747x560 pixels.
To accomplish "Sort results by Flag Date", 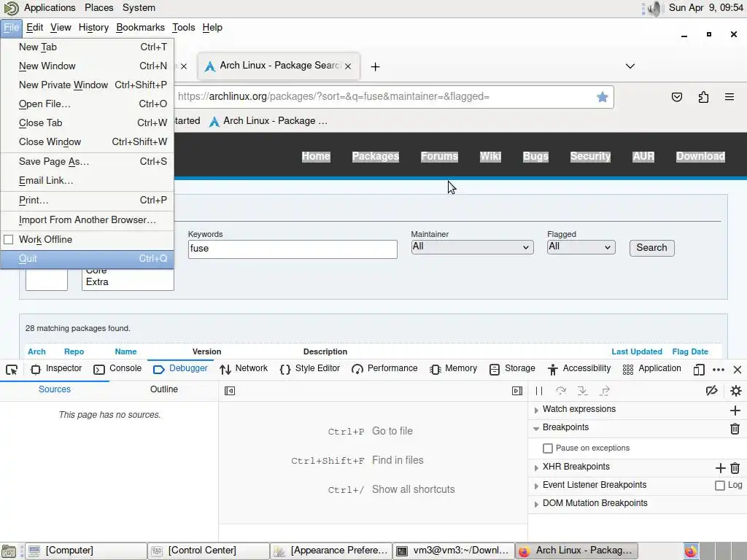I will (690, 351).
